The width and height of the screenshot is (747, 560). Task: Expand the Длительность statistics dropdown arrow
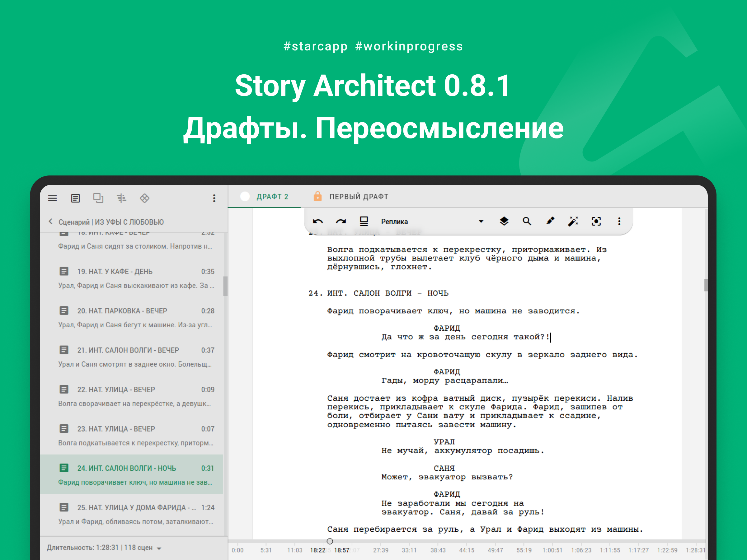pyautogui.click(x=159, y=548)
